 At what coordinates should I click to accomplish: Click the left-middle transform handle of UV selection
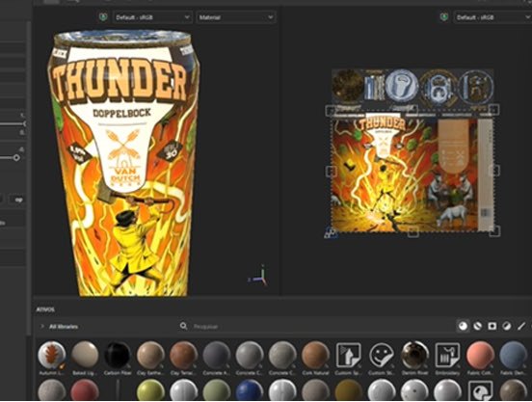click(331, 172)
